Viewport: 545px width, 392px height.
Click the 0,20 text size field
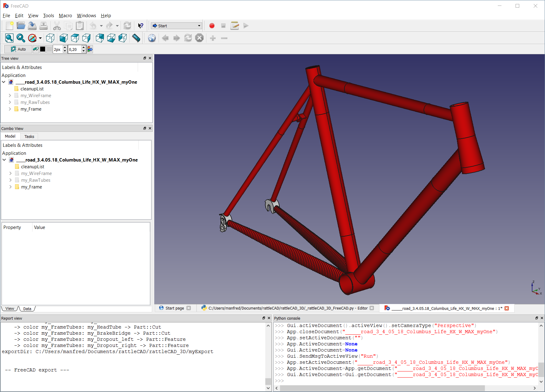pos(75,49)
